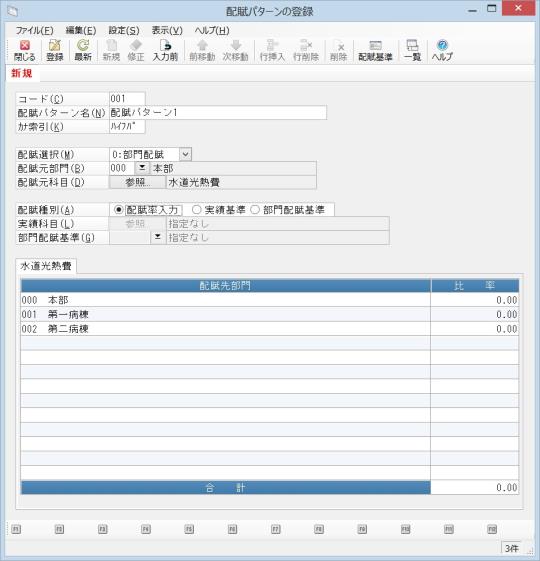
Task: Click the 比率 cell for 第一病棟
Action: [x=475, y=314]
